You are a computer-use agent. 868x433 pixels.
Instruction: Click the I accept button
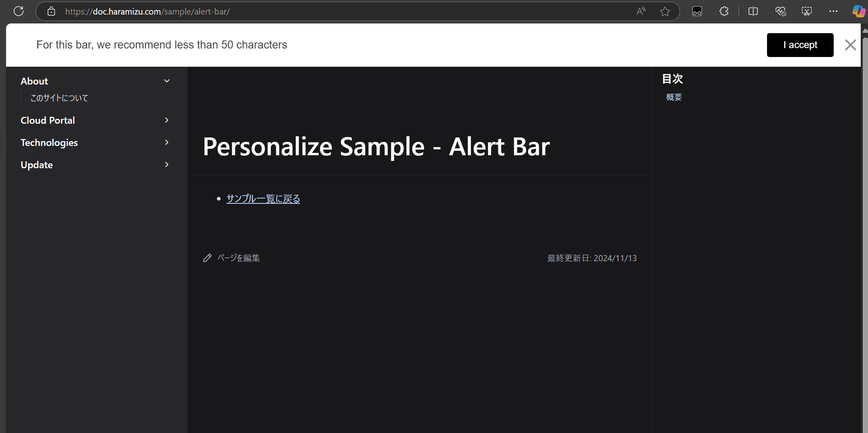pyautogui.click(x=800, y=45)
